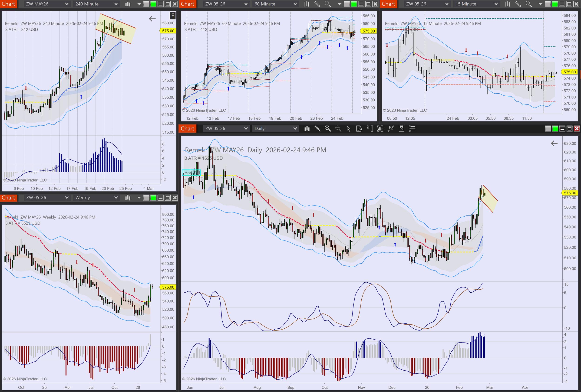Click back arrow button on 240 Minute chart
The width and height of the screenshot is (581, 392).
click(152, 19)
